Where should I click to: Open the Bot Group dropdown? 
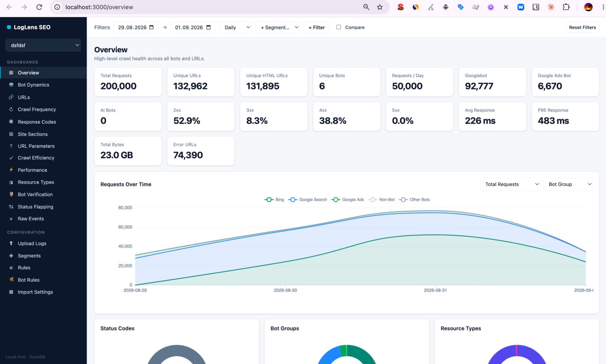[568, 184]
